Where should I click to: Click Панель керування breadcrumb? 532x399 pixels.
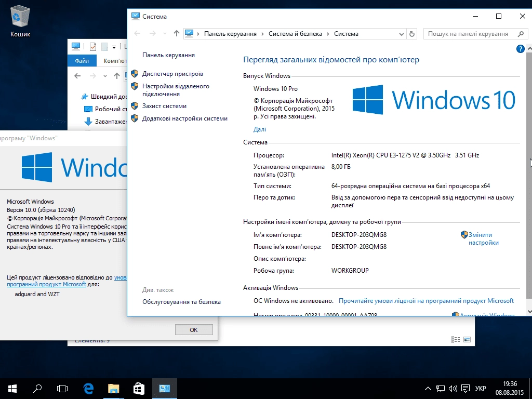click(230, 34)
